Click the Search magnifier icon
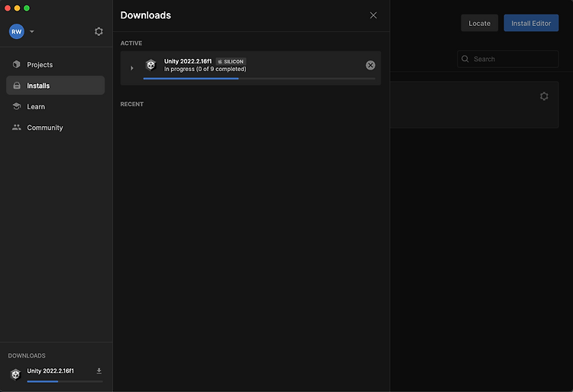Viewport: 573px width, 392px height. pos(465,59)
